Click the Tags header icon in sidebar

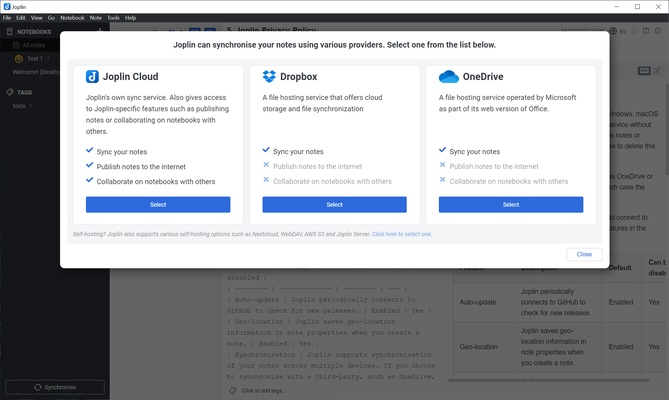click(11, 91)
